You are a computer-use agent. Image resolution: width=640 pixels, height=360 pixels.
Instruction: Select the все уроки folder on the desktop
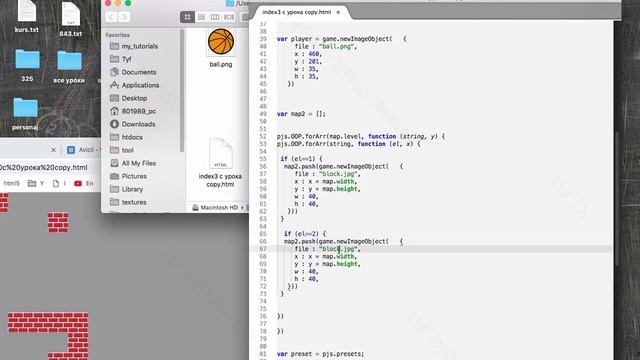click(x=69, y=67)
